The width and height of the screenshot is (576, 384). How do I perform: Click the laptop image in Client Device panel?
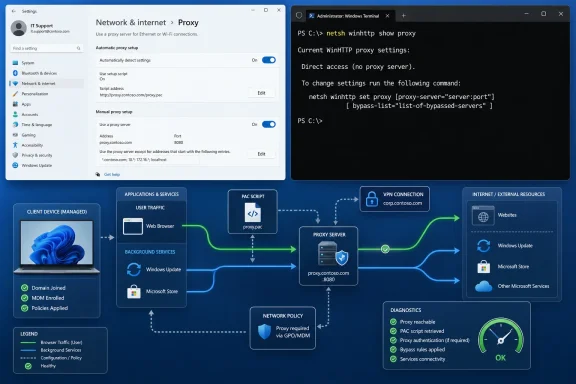coord(57,246)
